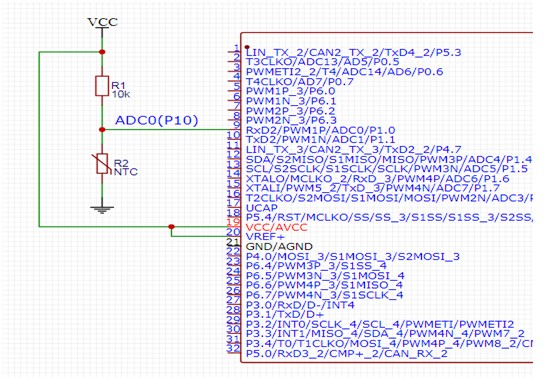This screenshot has height=379, width=556.
Task: Click pin number 20 beside VREF+
Action: tap(234, 232)
